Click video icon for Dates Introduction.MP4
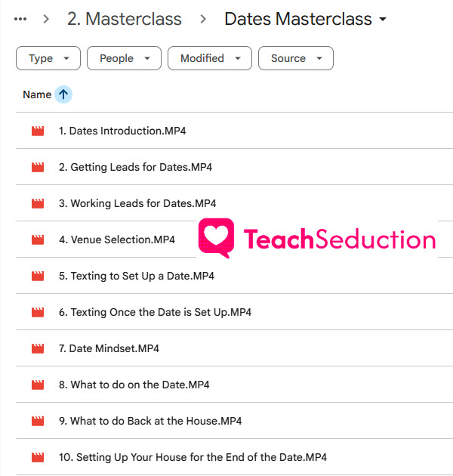This screenshot has width=453, height=476. (x=38, y=131)
